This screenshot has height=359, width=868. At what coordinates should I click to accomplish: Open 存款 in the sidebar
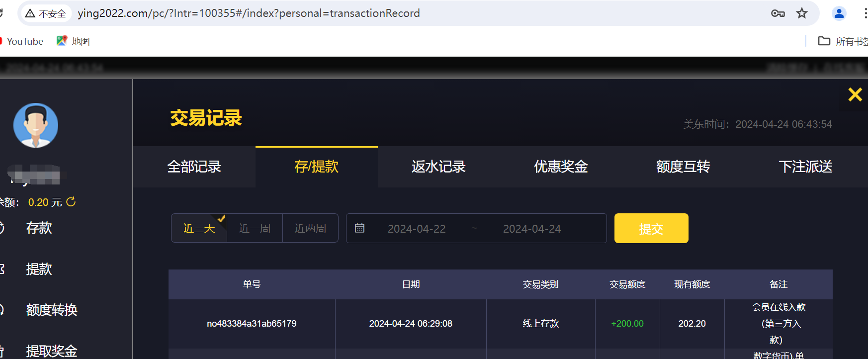pos(39,228)
